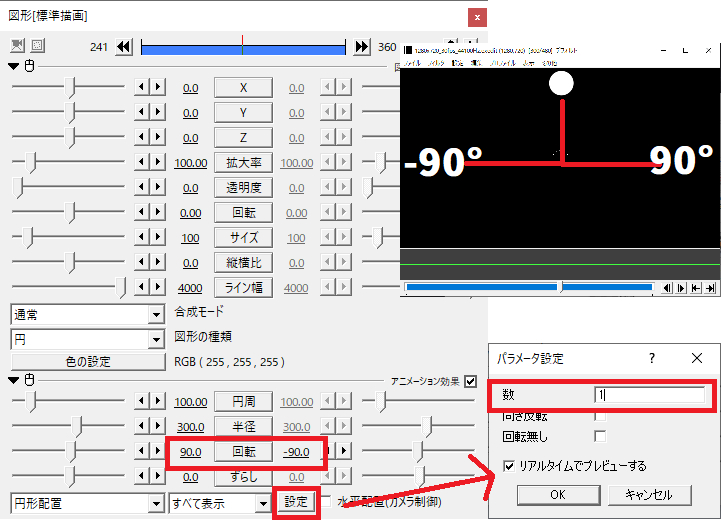
Task: Toggle the 向き反転 checkbox
Action: pos(600,416)
